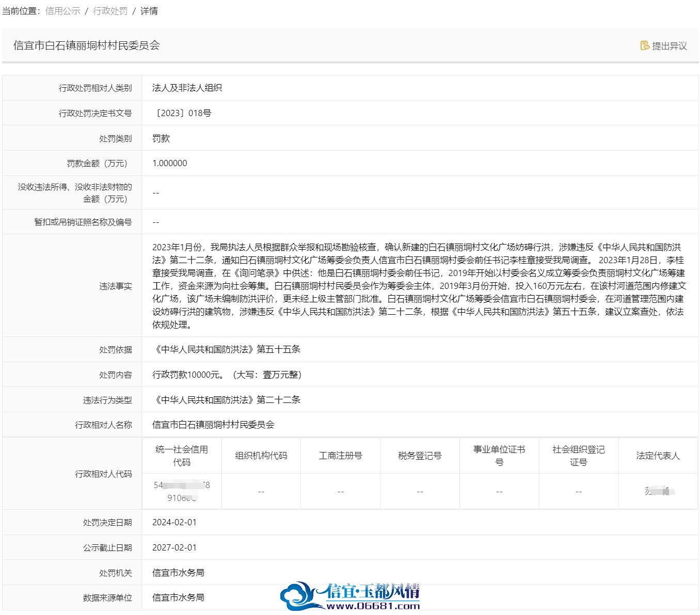Click 行政相对人名称 value text
Image resolution: width=700 pixels, height=615 pixels.
pyautogui.click(x=213, y=425)
